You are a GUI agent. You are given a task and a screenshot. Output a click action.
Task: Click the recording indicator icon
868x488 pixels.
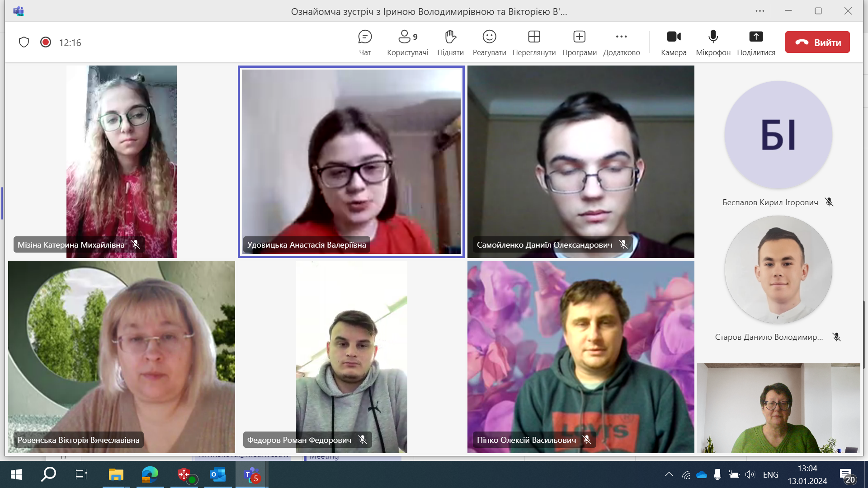(46, 42)
